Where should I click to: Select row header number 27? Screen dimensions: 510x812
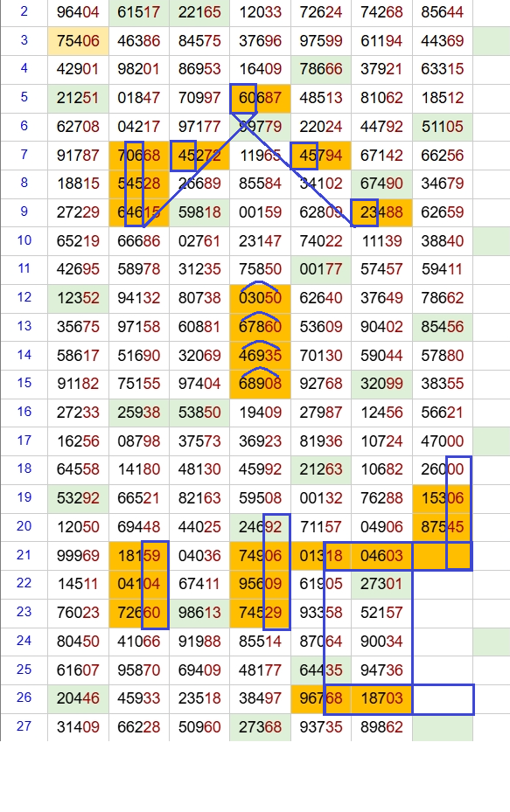coord(24,726)
